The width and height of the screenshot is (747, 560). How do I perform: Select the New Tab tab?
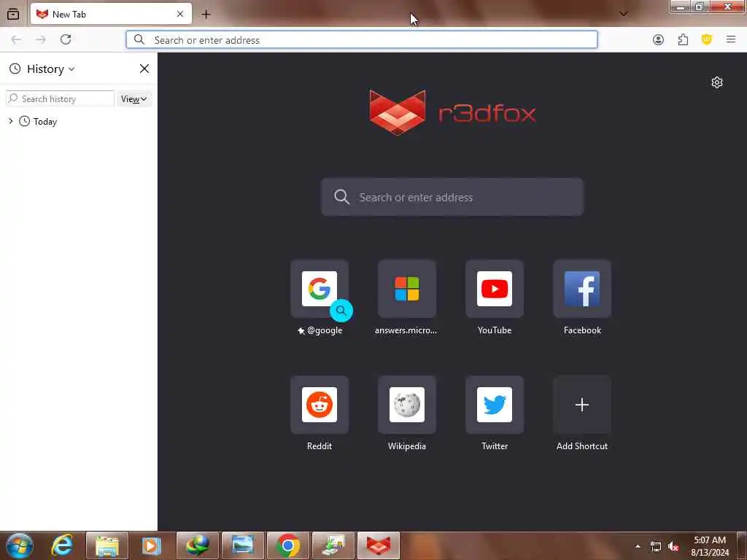[x=111, y=14]
